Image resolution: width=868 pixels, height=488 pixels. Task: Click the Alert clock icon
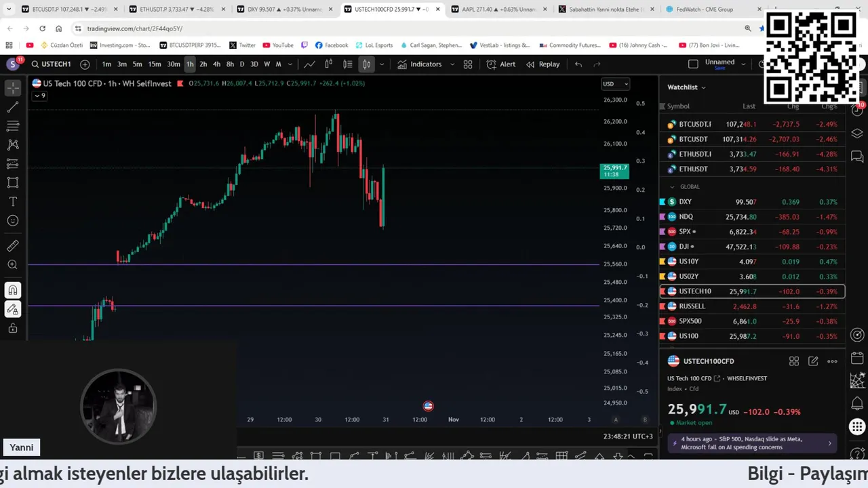click(492, 64)
